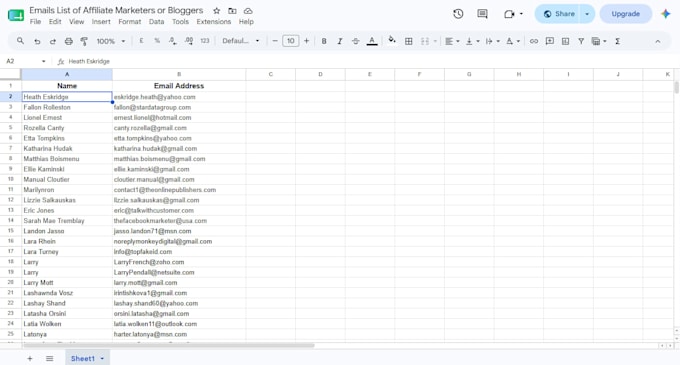Image resolution: width=680 pixels, height=365 pixels.
Task: Open version history clock icon
Action: point(458,14)
